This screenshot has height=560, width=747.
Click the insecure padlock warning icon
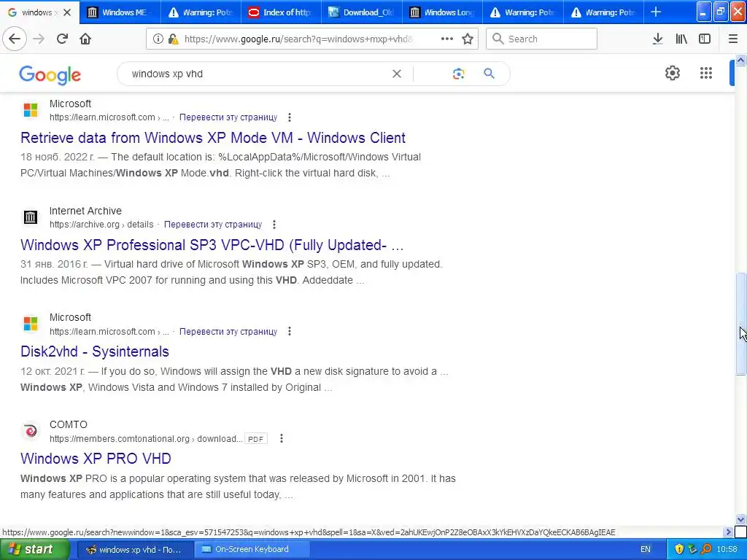(x=174, y=39)
